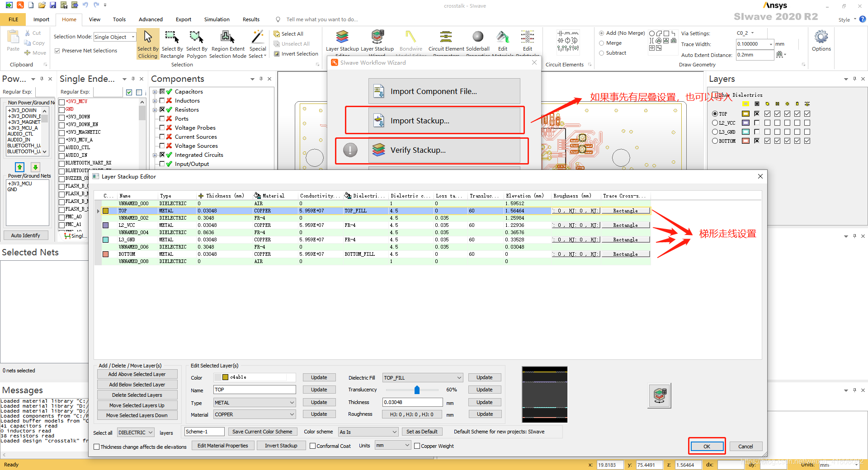Enable the Copper Weight checkbox

417,446
